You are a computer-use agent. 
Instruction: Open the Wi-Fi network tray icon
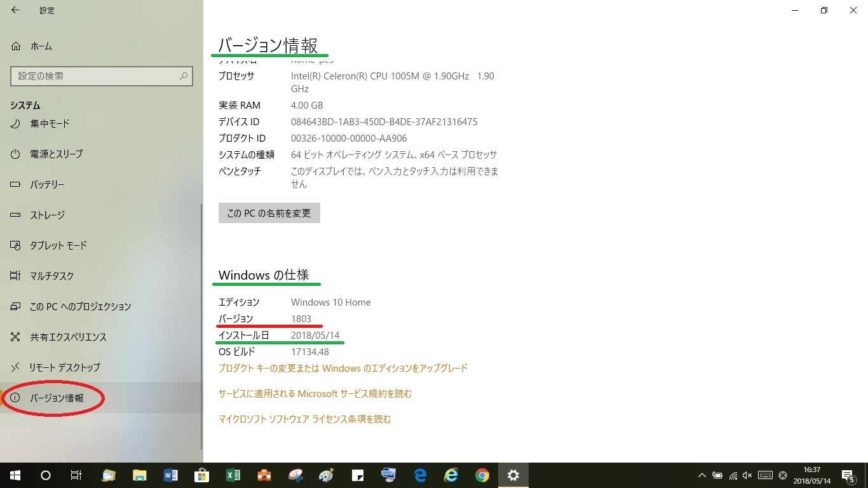point(733,475)
